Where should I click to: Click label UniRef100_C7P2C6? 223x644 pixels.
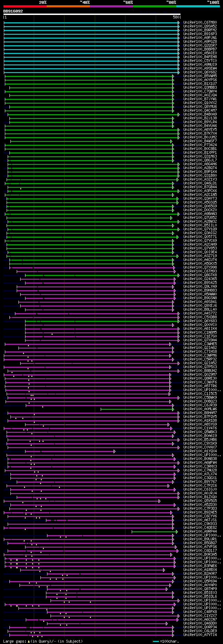click(x=200, y=486)
